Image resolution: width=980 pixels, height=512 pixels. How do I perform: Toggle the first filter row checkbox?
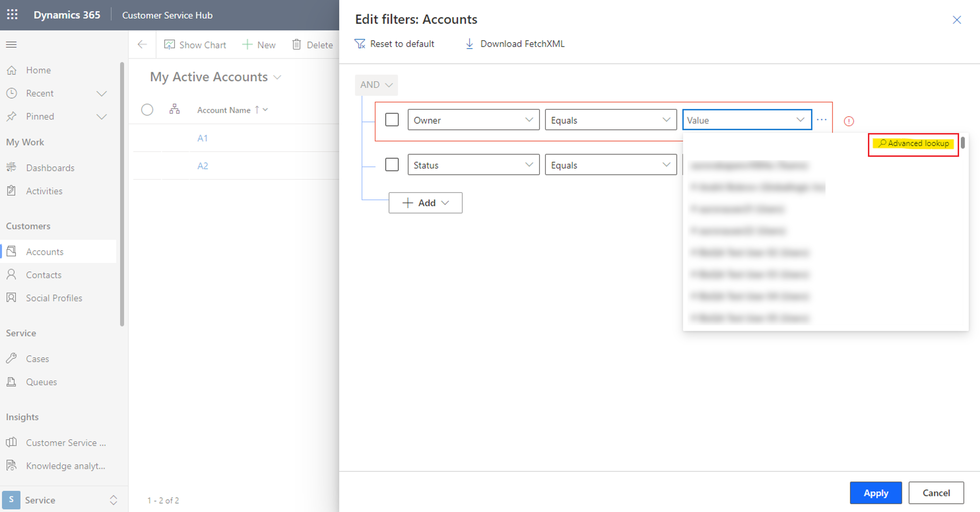391,119
